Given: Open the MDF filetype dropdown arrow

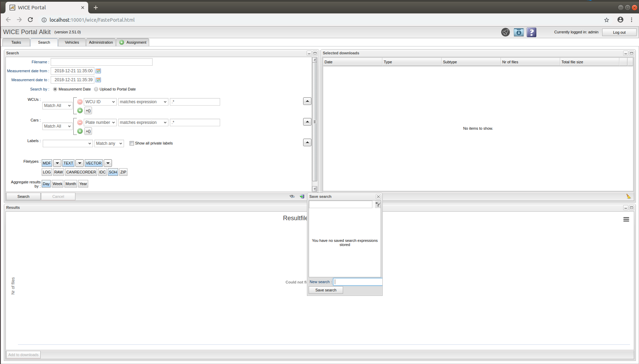Looking at the screenshot, I should [x=57, y=163].
